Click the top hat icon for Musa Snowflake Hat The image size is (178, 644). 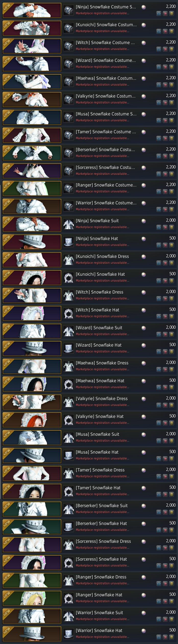68,455
